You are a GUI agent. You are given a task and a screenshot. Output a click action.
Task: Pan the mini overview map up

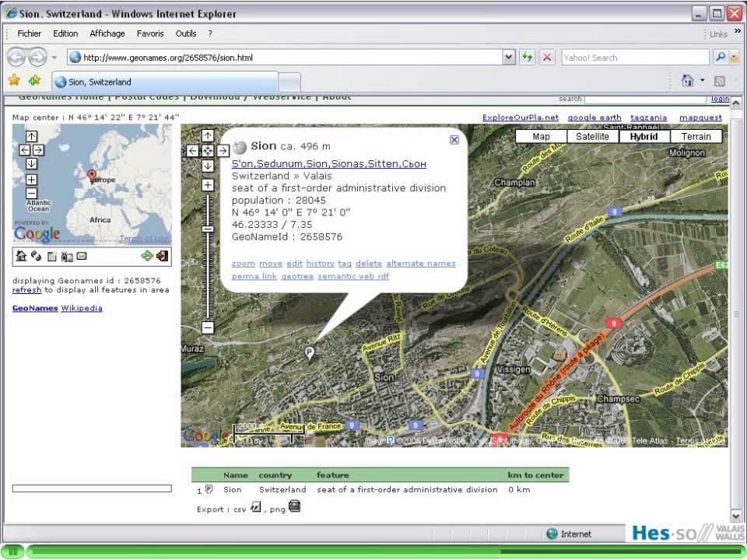tap(31, 137)
